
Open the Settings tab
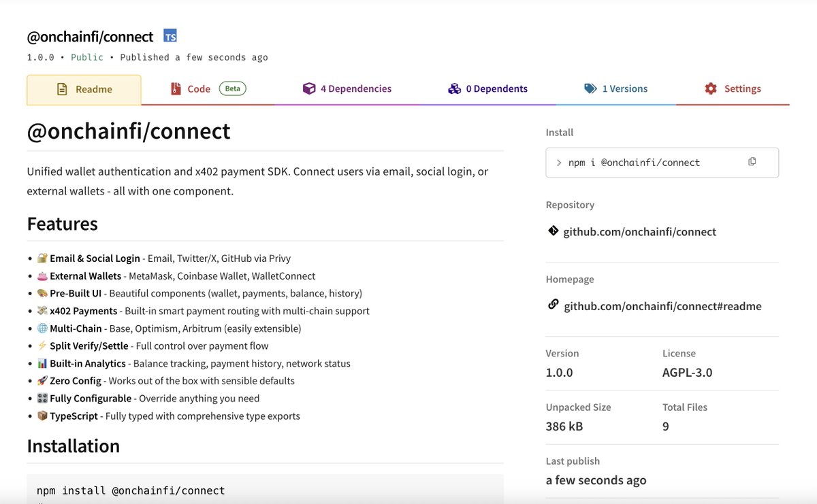pyautogui.click(x=732, y=88)
